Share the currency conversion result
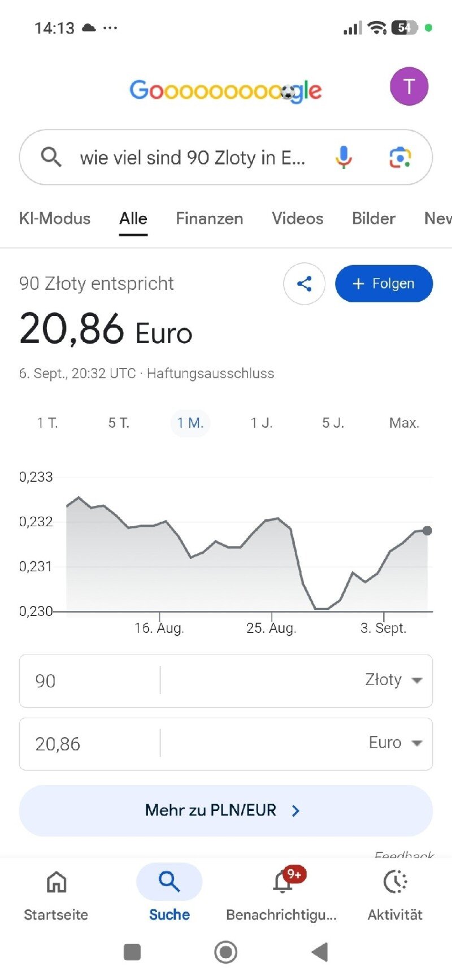 pyautogui.click(x=304, y=284)
